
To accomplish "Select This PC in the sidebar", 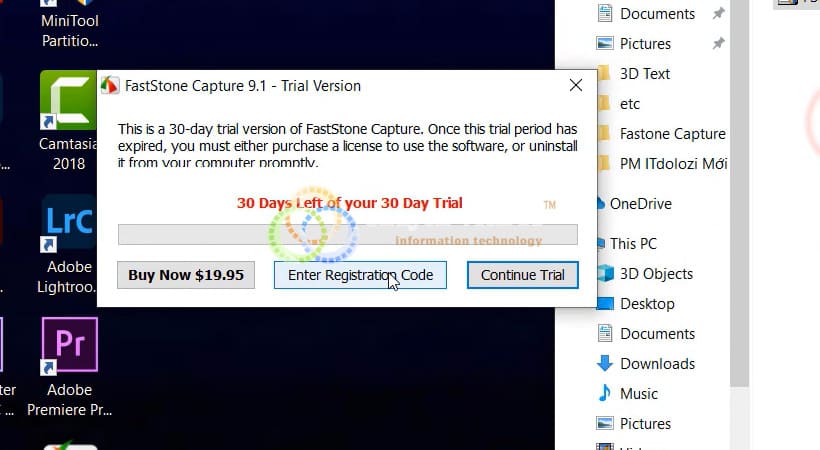I will point(633,244).
